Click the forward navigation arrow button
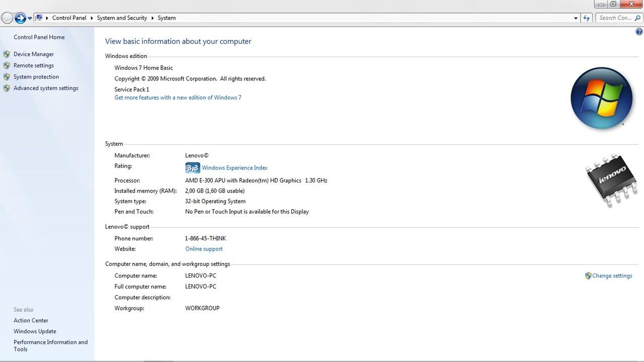Screen dimensions: 644x362 click(20, 18)
